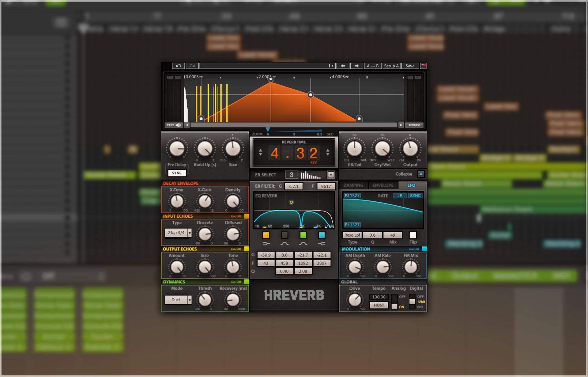Enable the dark gray EQ band square
This screenshot has height=377, width=588.
pos(285,235)
